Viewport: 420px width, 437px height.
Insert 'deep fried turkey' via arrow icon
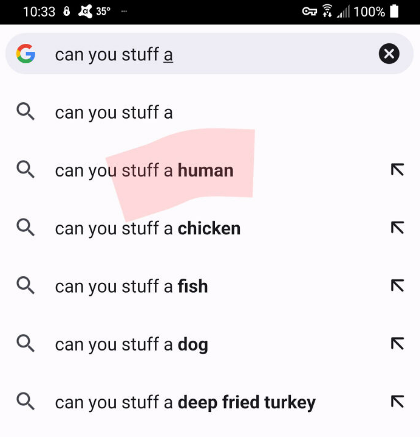coord(397,402)
